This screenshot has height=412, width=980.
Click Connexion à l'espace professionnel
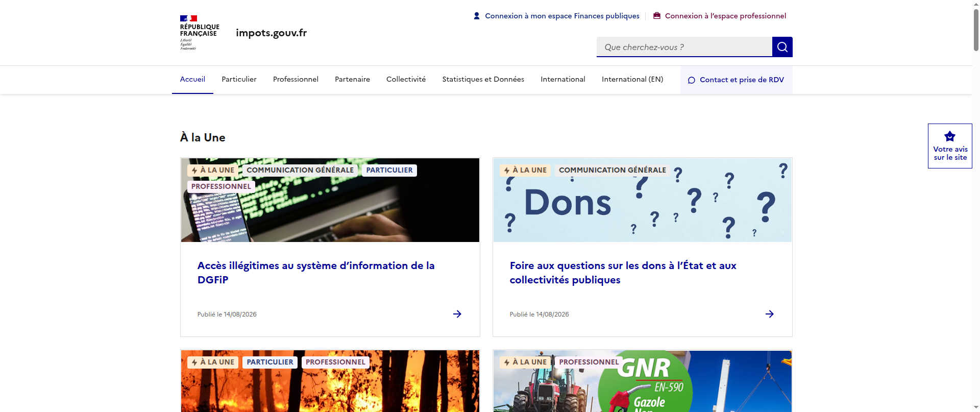(x=720, y=16)
